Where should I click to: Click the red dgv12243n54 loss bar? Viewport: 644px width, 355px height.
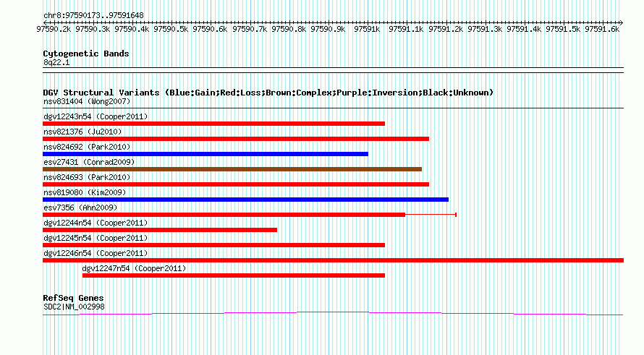coord(213,124)
